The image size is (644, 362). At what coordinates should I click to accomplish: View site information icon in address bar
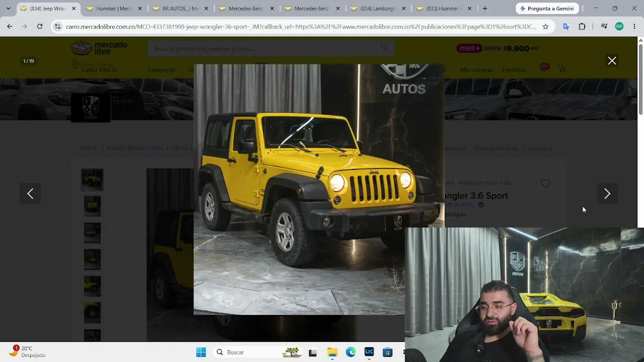[57, 27]
